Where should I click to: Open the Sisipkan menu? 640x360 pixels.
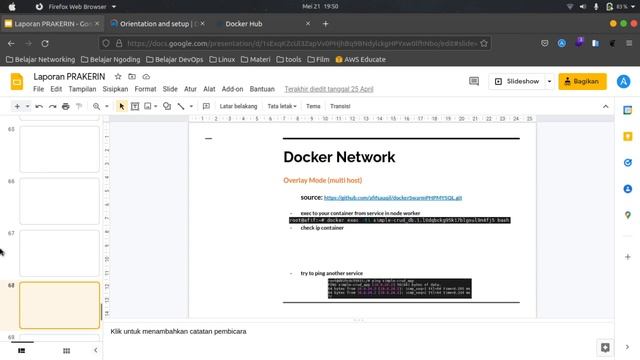(115, 89)
